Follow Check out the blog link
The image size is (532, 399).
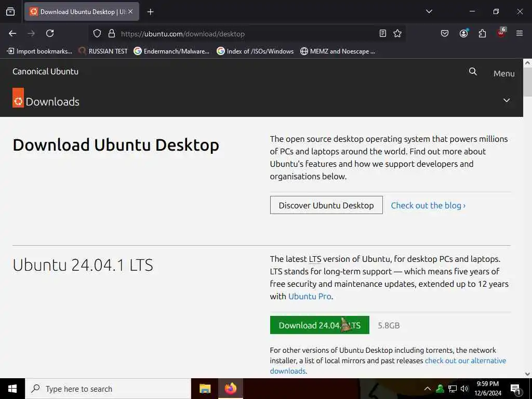[428, 205]
